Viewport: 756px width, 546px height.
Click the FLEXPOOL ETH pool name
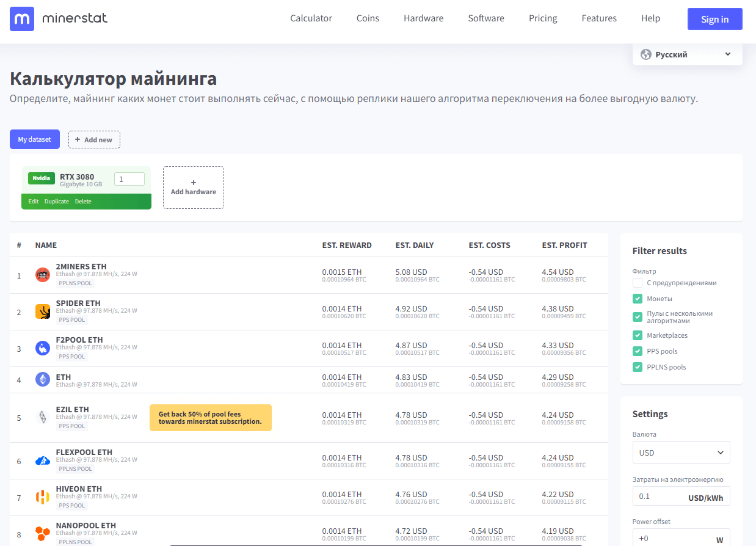(84, 453)
